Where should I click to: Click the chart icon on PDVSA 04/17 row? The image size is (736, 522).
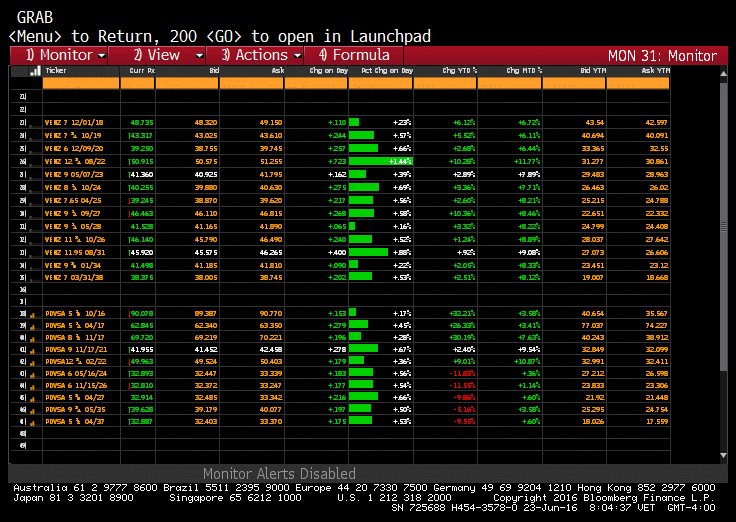point(32,326)
